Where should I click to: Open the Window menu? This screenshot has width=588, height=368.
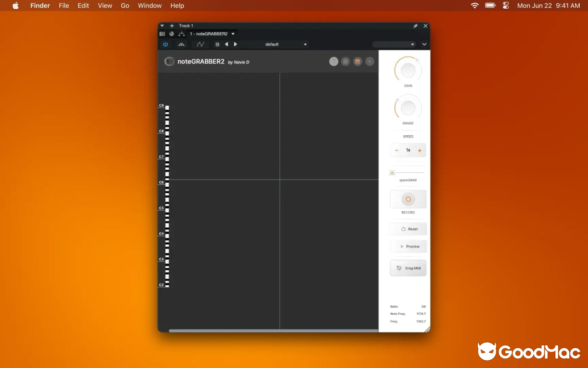pos(150,6)
